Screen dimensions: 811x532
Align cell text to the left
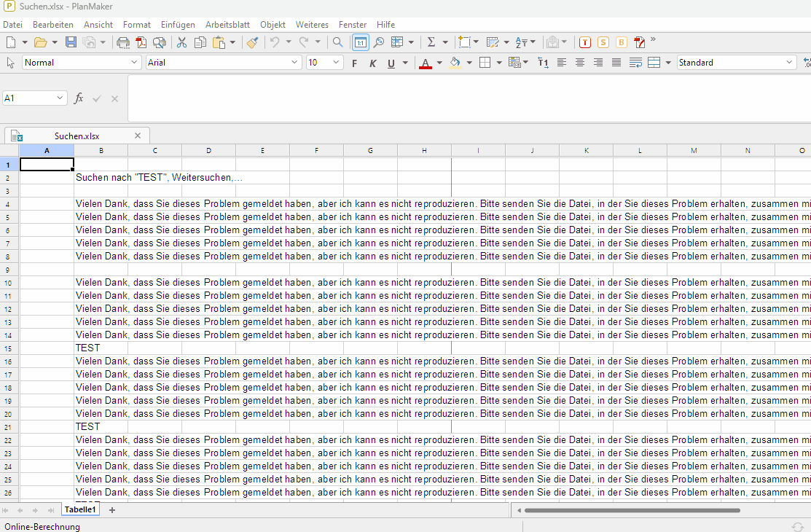coord(562,63)
